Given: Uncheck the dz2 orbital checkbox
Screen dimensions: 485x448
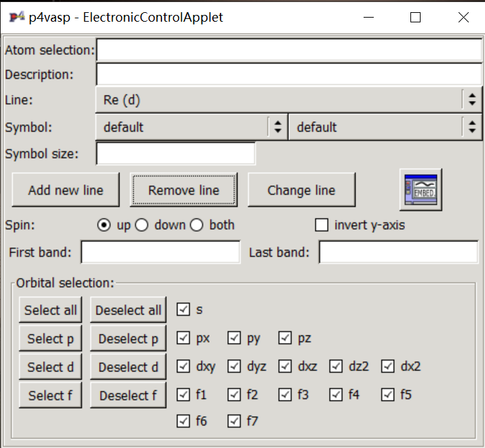Looking at the screenshot, I should tap(336, 367).
